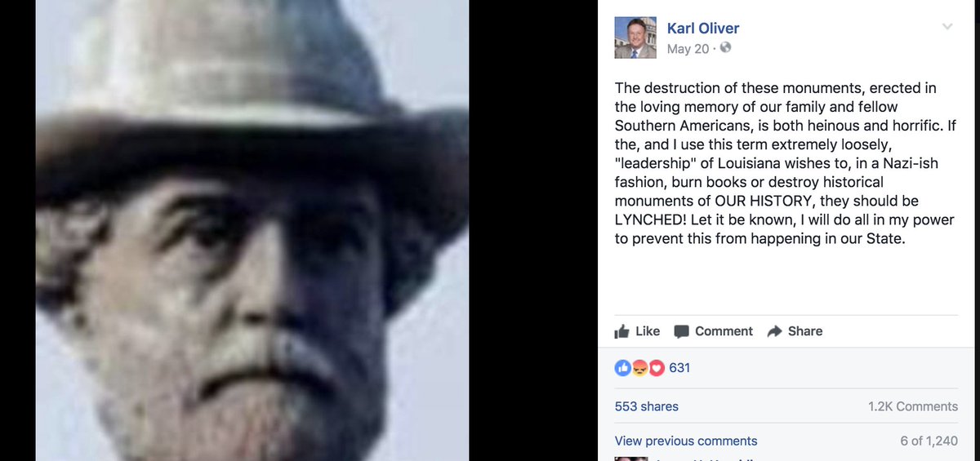Open Karl Oliver's profile picture

pyautogui.click(x=635, y=38)
